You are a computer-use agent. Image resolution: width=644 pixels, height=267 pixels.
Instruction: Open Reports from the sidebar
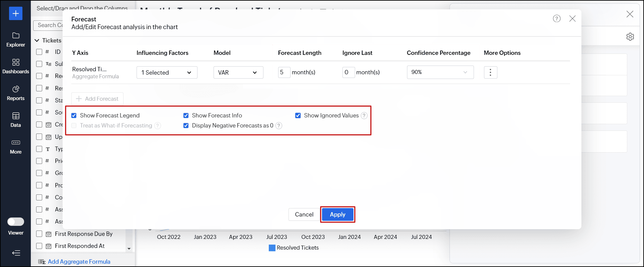[16, 89]
